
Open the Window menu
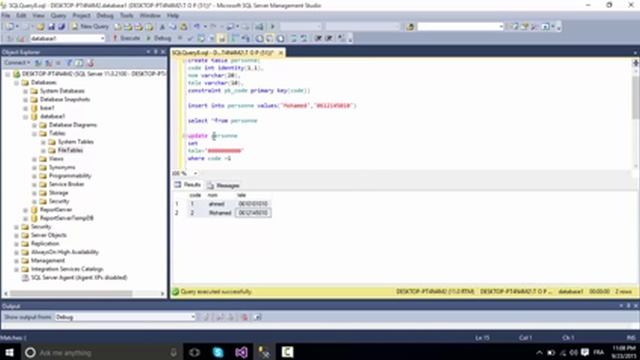[x=150, y=16]
